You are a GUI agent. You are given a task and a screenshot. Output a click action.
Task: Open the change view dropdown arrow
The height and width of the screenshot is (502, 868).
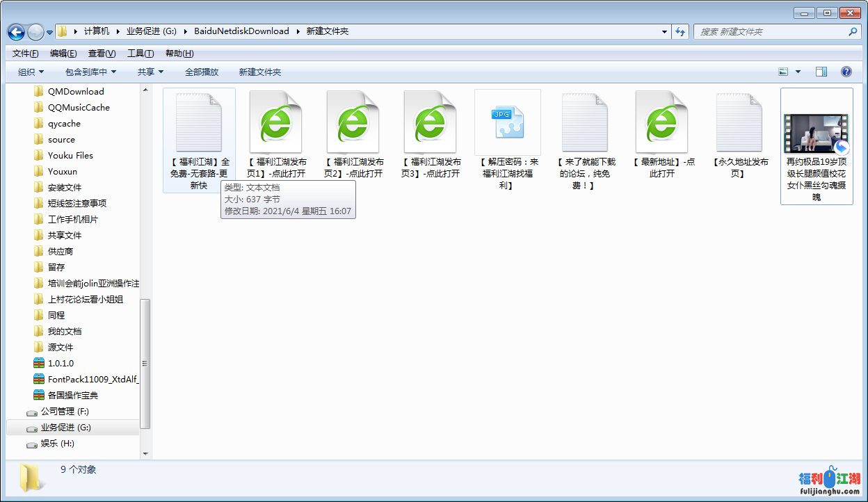point(798,72)
